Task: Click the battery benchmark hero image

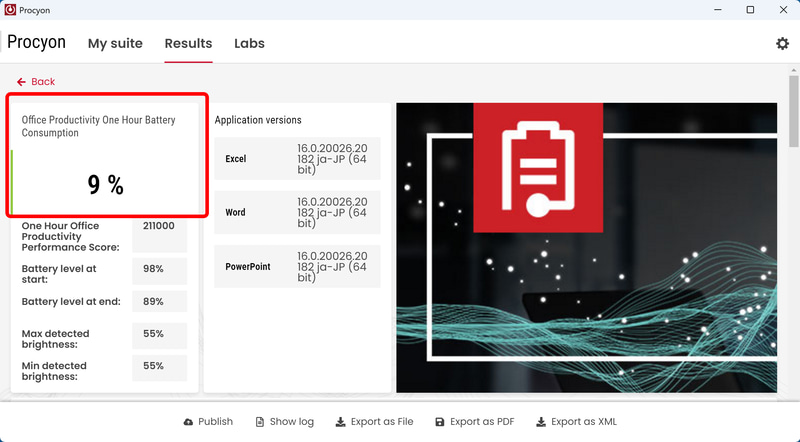Action: pos(587,248)
